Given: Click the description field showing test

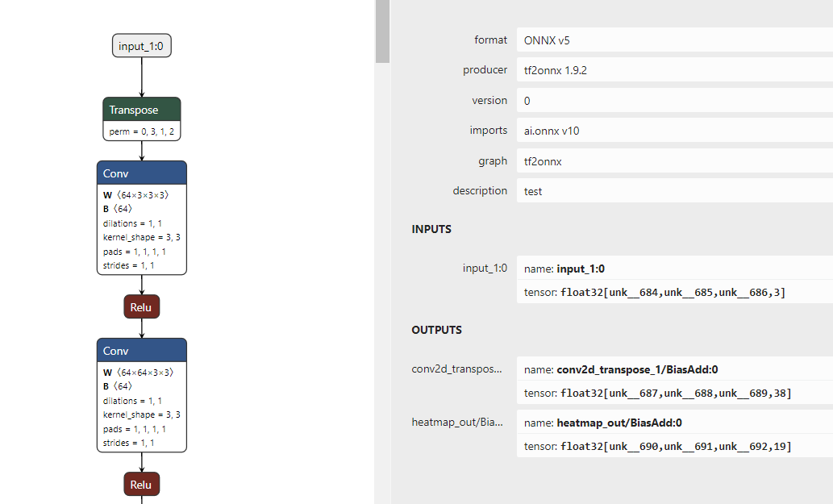Looking at the screenshot, I should coord(674,191).
